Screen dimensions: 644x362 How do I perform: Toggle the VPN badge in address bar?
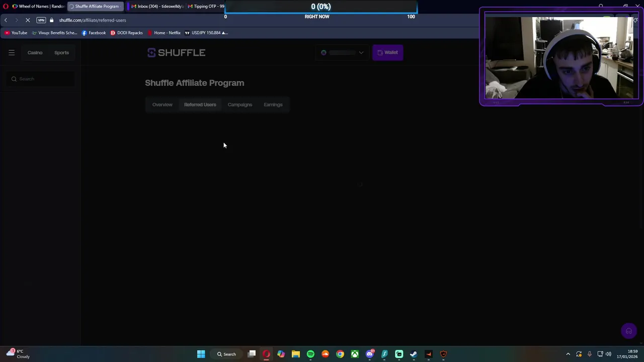(41, 20)
